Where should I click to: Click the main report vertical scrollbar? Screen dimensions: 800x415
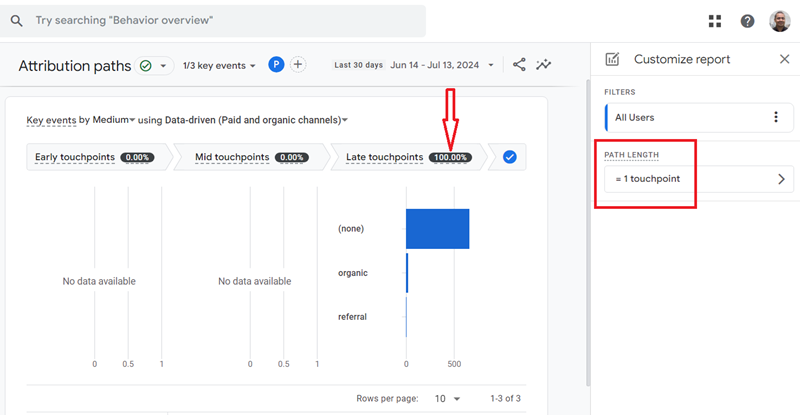point(588,232)
